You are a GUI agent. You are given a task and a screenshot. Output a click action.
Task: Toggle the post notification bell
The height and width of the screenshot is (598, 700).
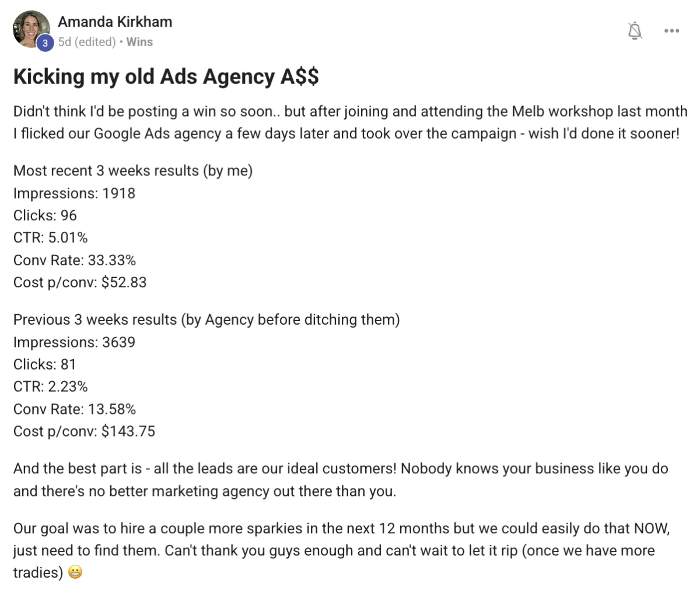pos(635,30)
